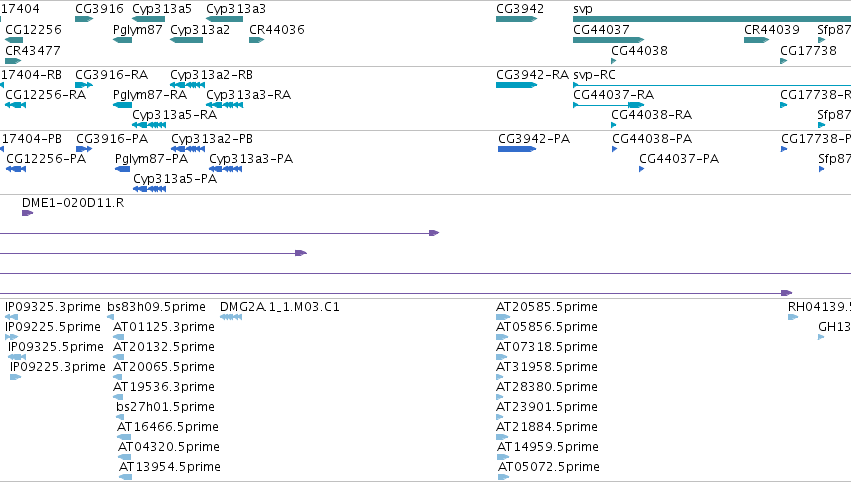
Task: Click the CG3916 gene arrow glyph
Action: coord(84,19)
